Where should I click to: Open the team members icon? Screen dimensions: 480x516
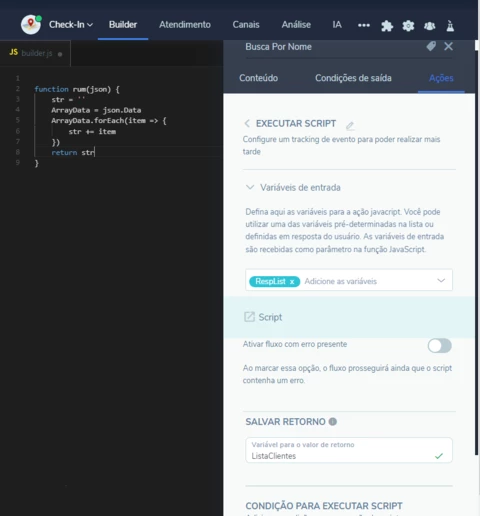[x=429, y=26]
